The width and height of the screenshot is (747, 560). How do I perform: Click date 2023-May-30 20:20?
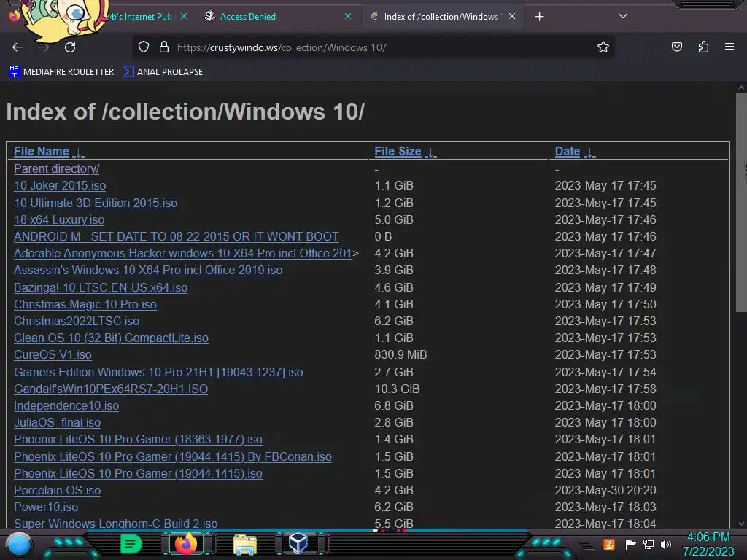(605, 491)
